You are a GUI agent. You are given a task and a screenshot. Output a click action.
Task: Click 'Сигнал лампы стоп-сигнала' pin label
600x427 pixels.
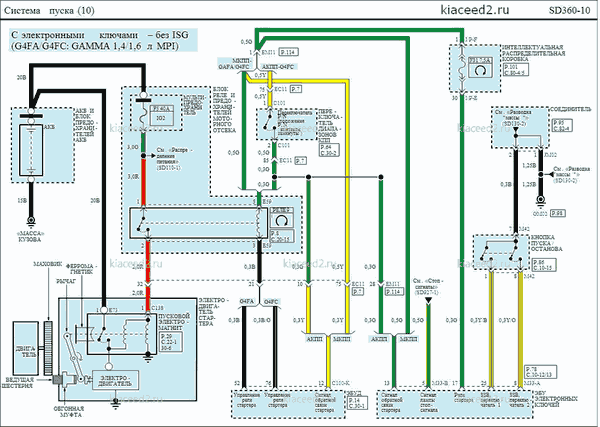tap(428, 403)
